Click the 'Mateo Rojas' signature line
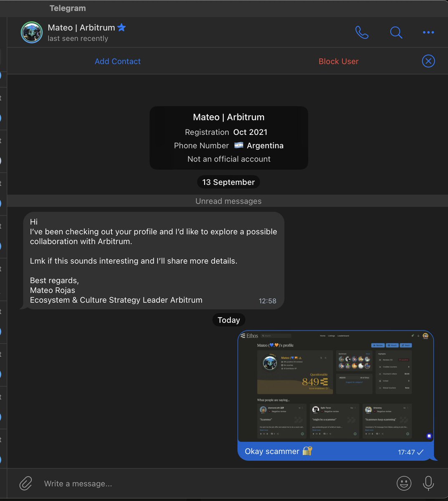448x501 pixels. point(53,290)
